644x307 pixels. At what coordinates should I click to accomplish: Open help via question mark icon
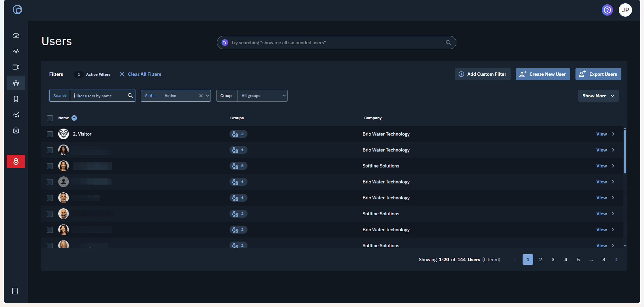point(607,10)
